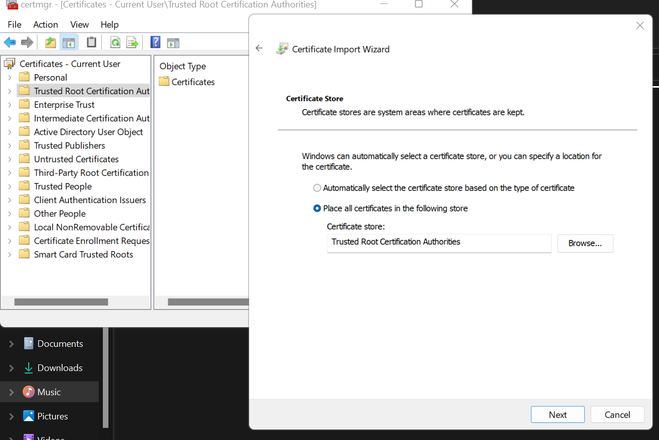Expand the Trusted People node
This screenshot has width=659, height=440.
tap(10, 186)
